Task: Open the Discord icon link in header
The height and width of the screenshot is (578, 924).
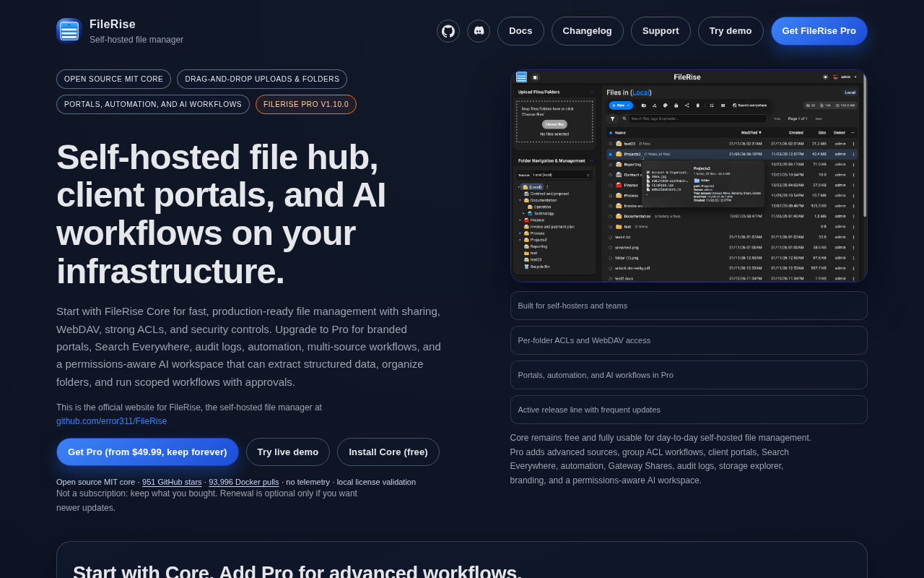Action: (479, 31)
